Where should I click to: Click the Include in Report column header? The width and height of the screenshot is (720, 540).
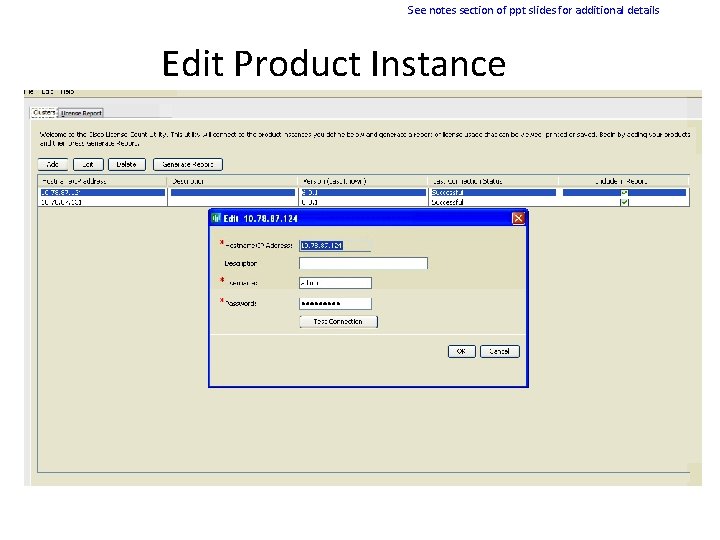click(x=624, y=181)
